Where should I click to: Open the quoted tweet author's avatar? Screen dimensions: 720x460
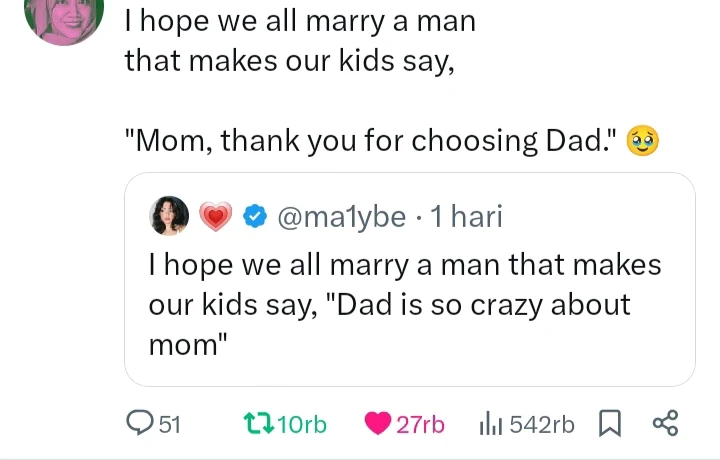tap(168, 216)
